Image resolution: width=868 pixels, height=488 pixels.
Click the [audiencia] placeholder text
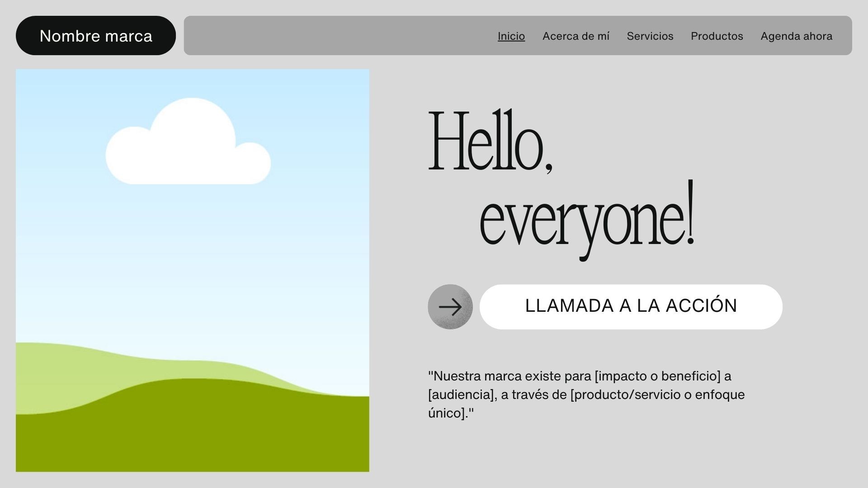point(461,395)
